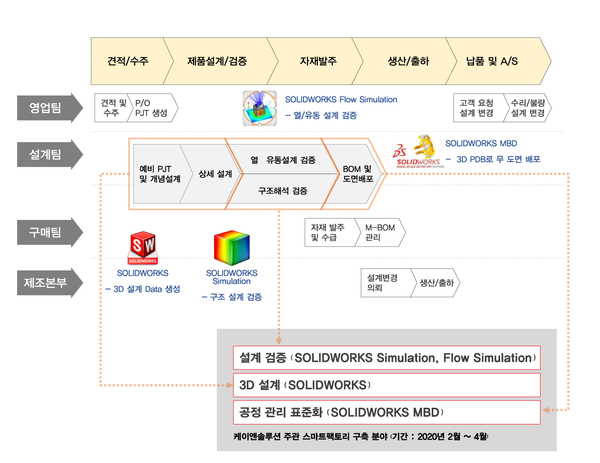
Task: Click the 고객 요청 설계 변경 step
Action: coord(476,108)
